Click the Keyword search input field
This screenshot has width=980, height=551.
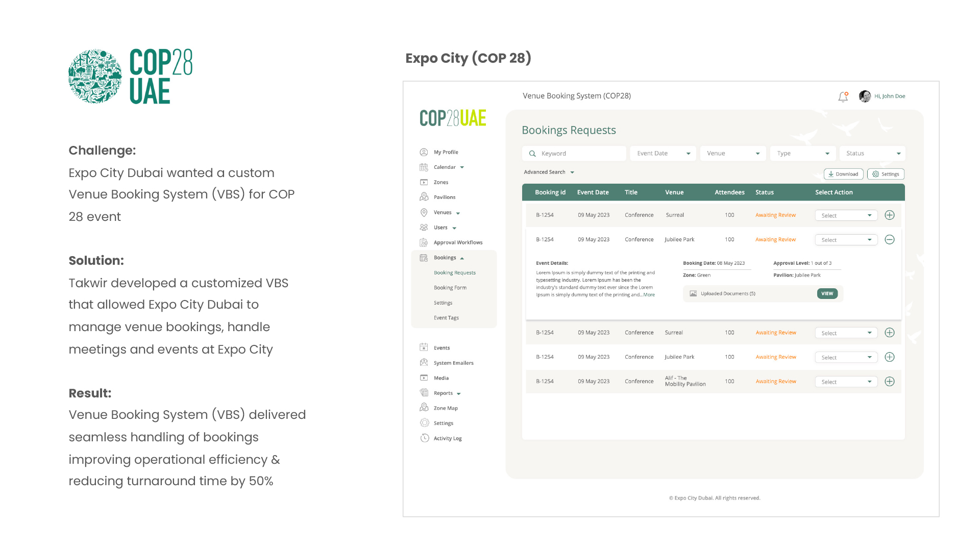pos(574,154)
